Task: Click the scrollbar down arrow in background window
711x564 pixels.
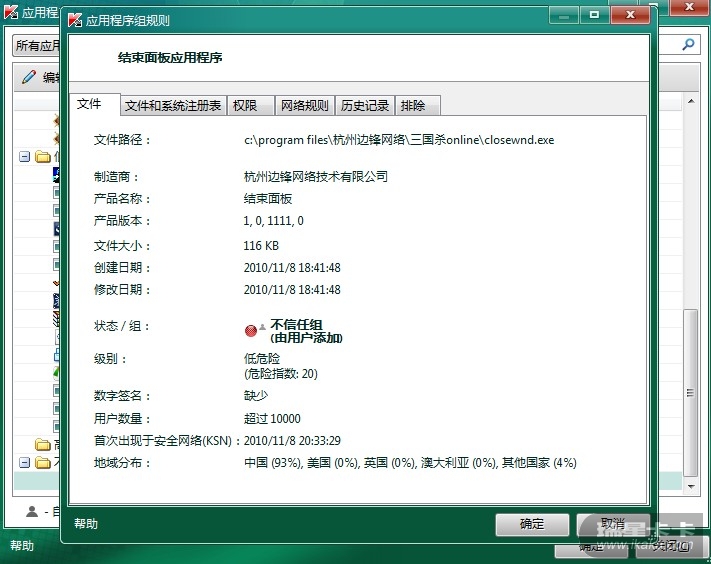Action: tap(691, 486)
